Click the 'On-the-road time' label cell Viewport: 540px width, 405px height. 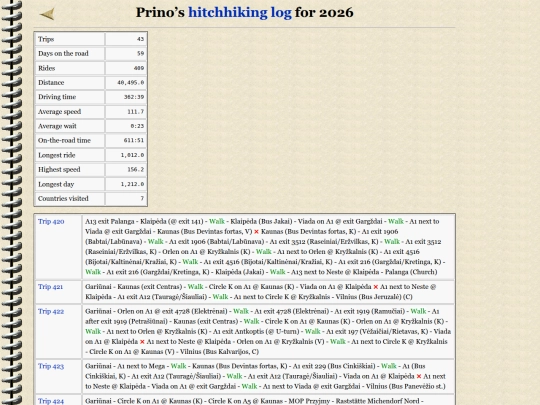pos(70,141)
